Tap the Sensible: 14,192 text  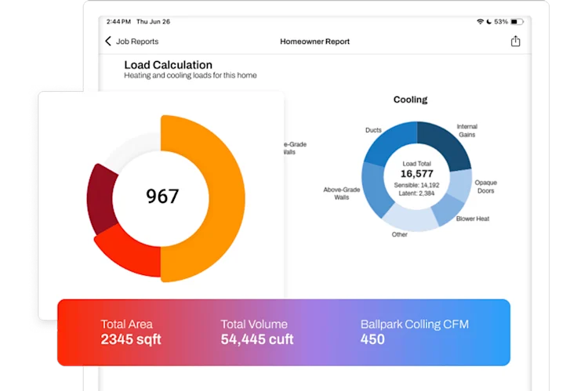pos(416,185)
